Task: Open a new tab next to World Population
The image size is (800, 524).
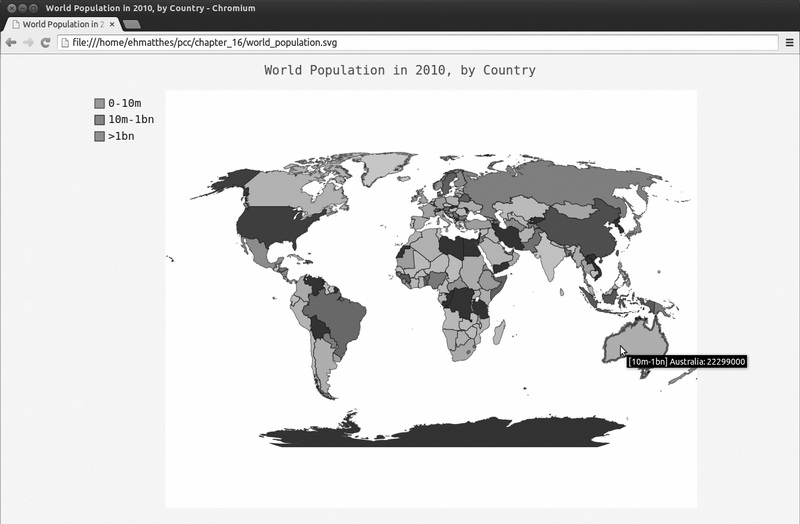Action: coord(132,24)
